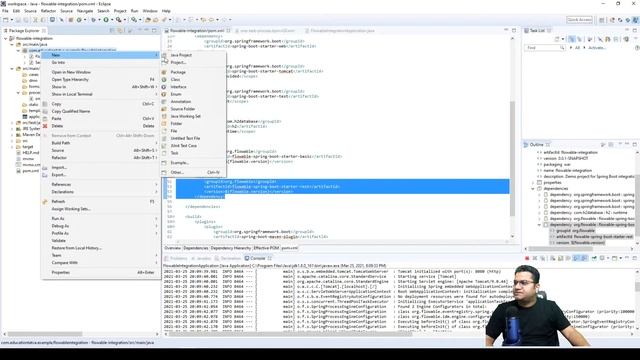Collapse the flowable-integration project node
This screenshot has height=360, width=640.
coord(6,38)
